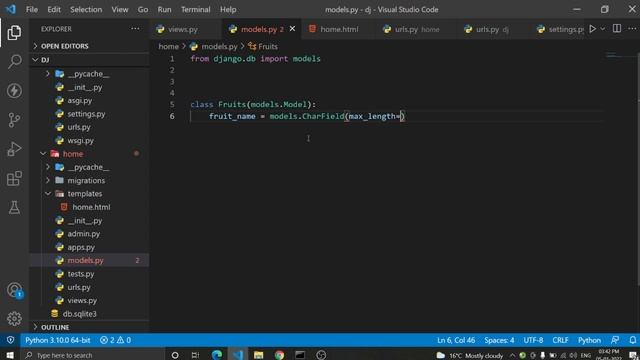This screenshot has width=640, height=360.
Task: Click the workspace trust shield icon
Action: pos(11,340)
